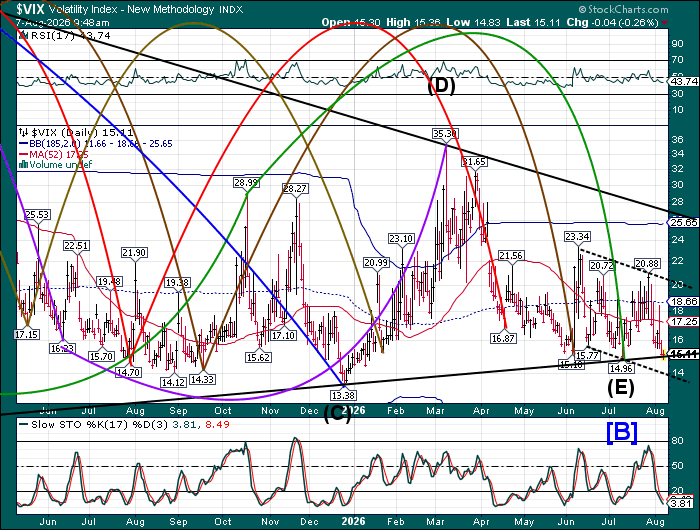Click the (E) wave label
Image resolution: width=700 pixels, height=530 pixels.
[x=621, y=387]
